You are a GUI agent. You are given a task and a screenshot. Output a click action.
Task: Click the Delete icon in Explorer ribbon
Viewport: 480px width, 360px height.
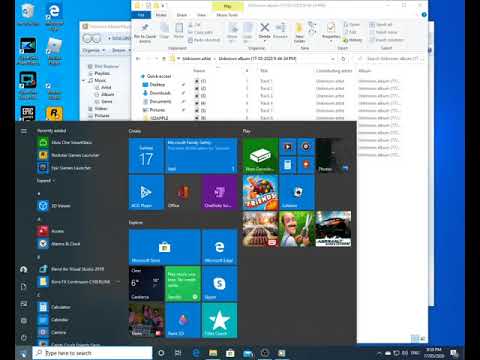click(264, 31)
